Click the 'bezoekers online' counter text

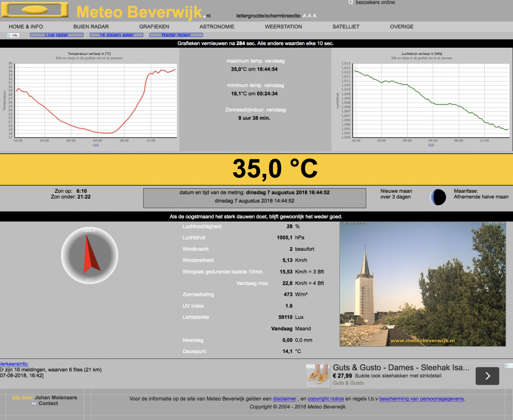pos(376,3)
